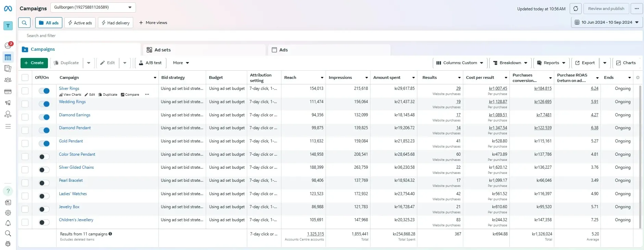Click the vertical scrollbar of the campaigns table
This screenshot has height=250, width=644.
640,156
